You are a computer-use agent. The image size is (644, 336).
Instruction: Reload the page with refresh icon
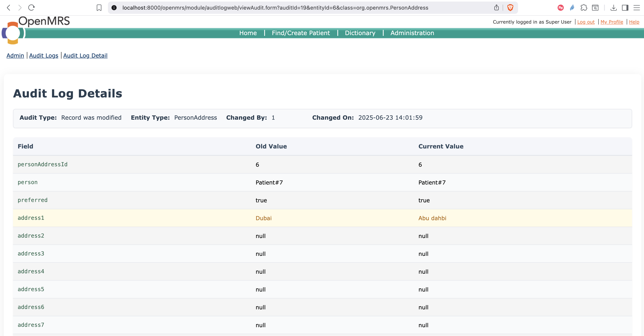point(31,8)
